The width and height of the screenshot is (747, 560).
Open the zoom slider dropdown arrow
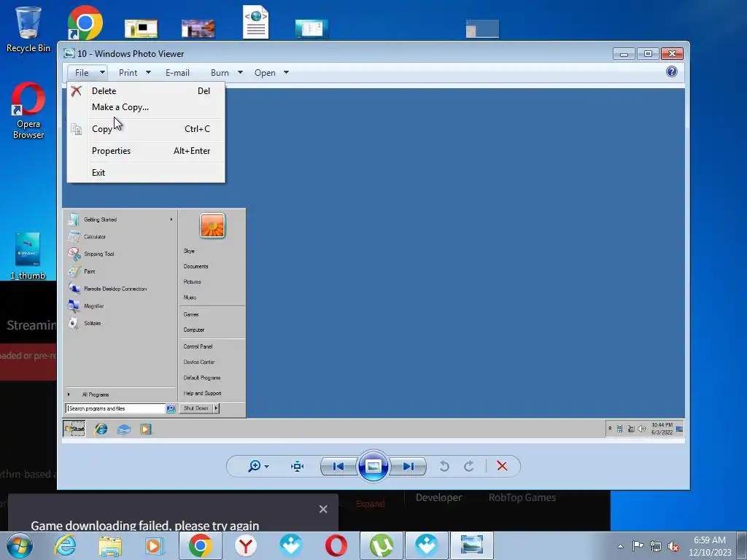[267, 466]
